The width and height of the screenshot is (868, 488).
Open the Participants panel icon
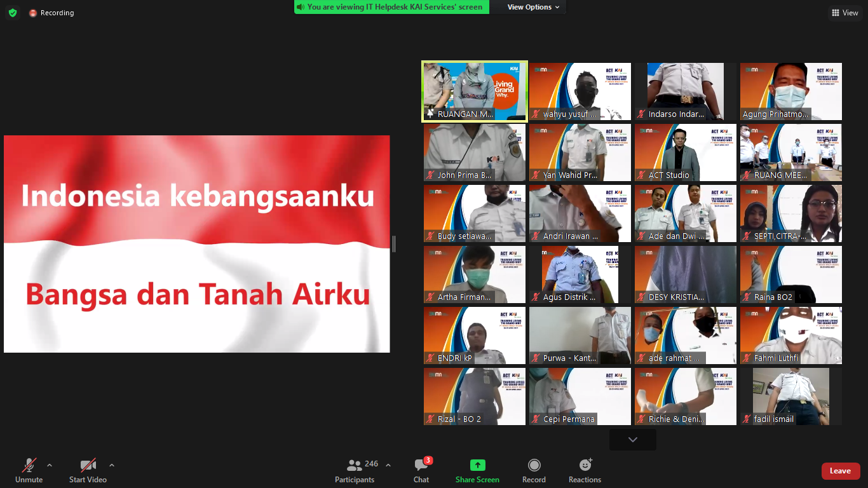355,466
